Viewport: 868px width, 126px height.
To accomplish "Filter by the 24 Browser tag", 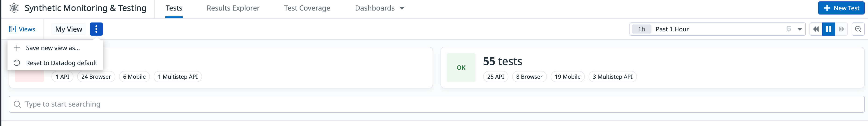I will (x=96, y=77).
